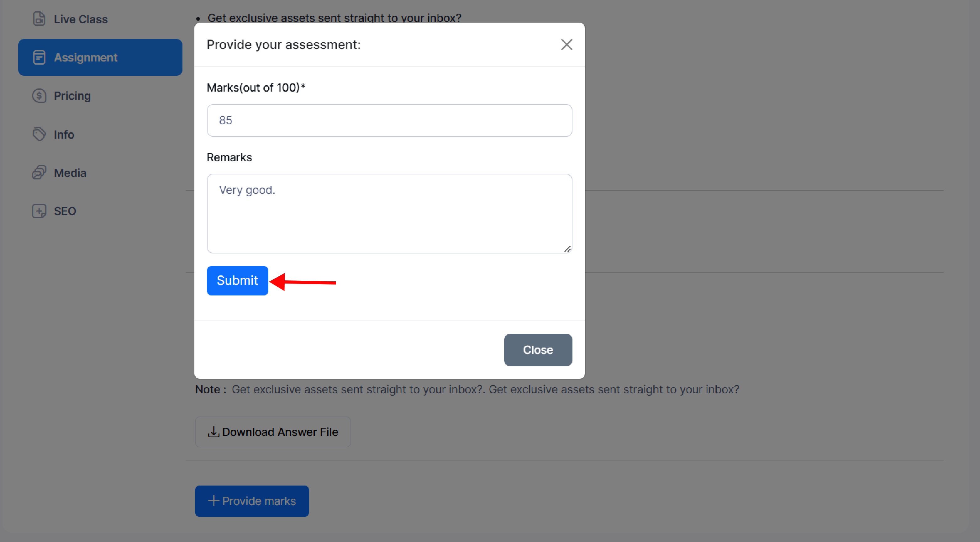Focus the Remarks text area
This screenshot has width=980, height=542.
(x=389, y=214)
